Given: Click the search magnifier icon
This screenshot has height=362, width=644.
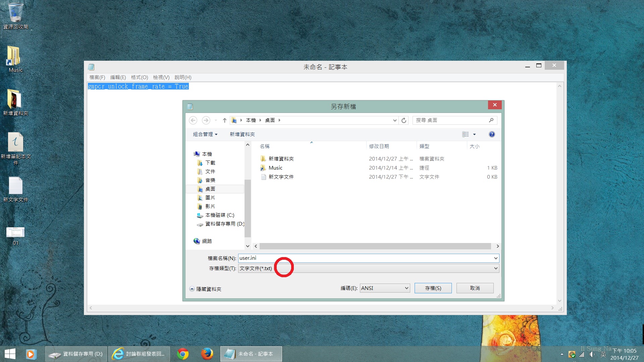Looking at the screenshot, I should pyautogui.click(x=491, y=120).
